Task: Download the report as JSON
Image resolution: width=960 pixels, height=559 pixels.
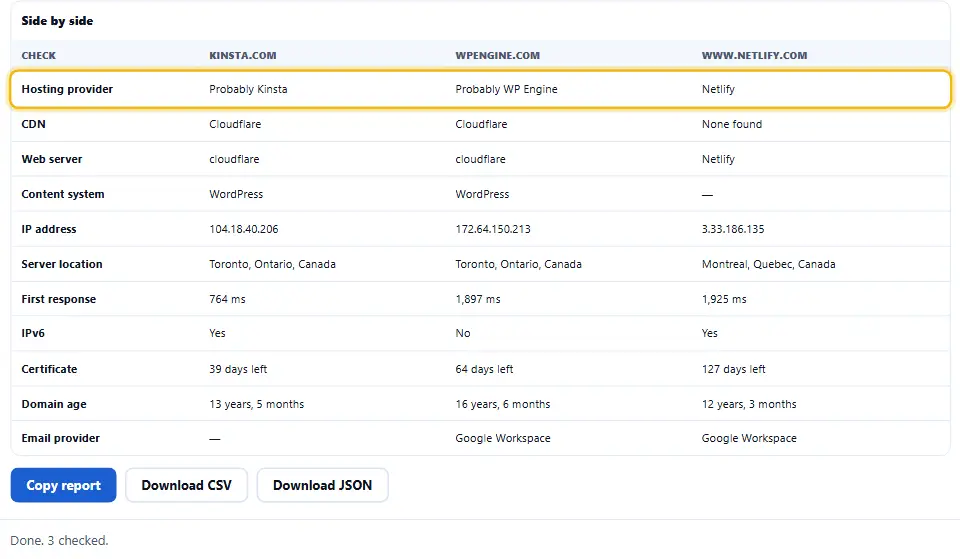Action: pos(323,485)
